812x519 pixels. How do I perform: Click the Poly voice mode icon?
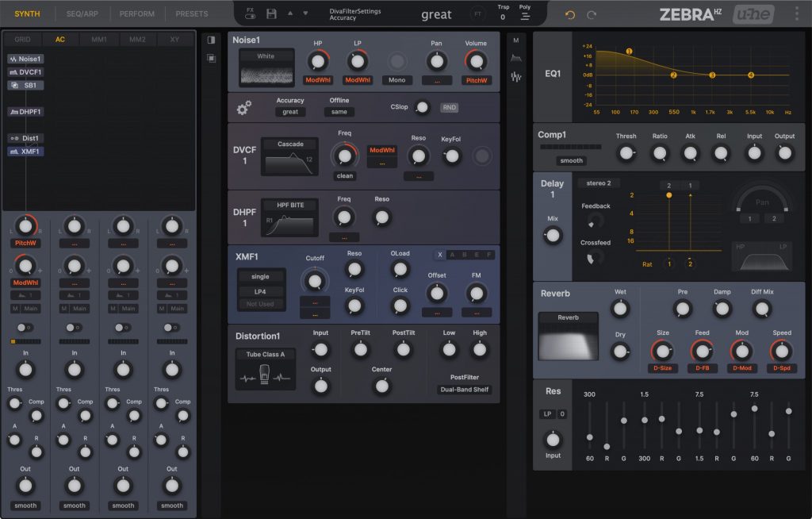pos(526,14)
